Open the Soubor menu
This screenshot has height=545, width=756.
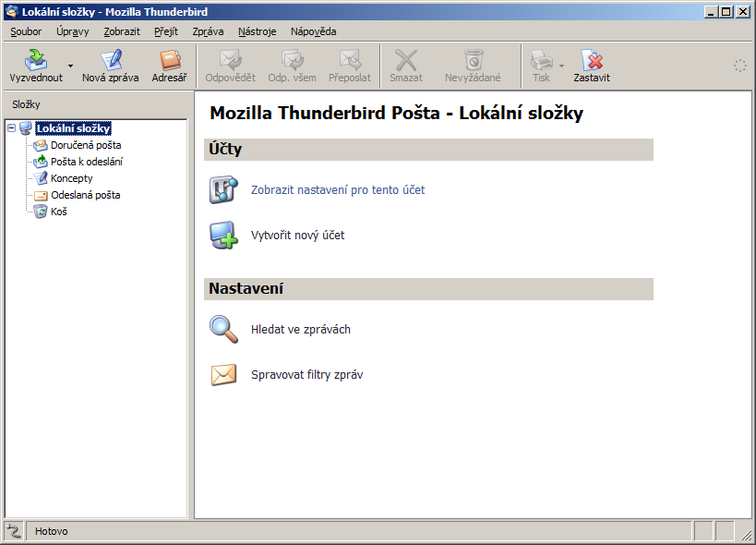click(x=26, y=31)
